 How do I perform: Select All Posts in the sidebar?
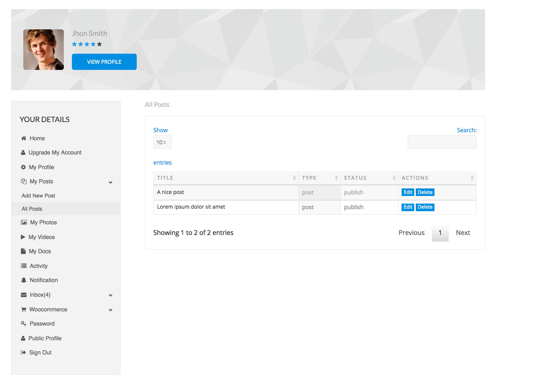coord(31,208)
